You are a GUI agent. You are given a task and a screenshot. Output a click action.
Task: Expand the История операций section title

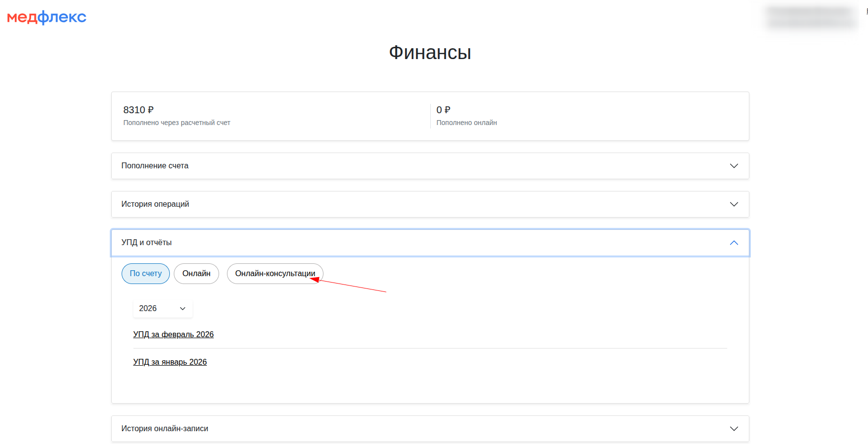click(155, 204)
